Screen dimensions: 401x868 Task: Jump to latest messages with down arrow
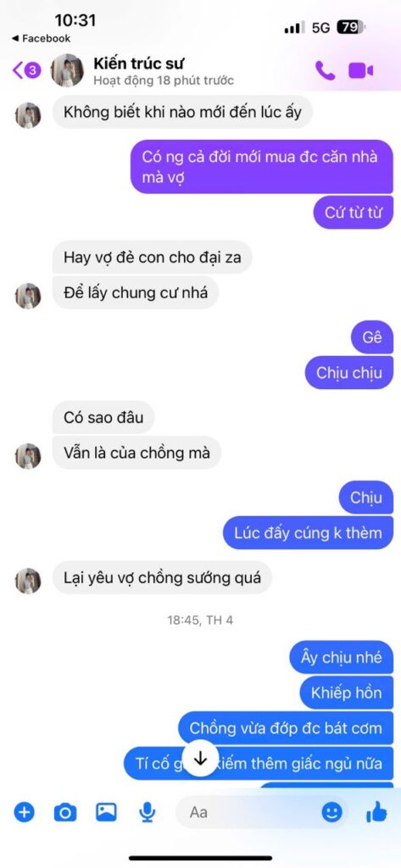(200, 759)
